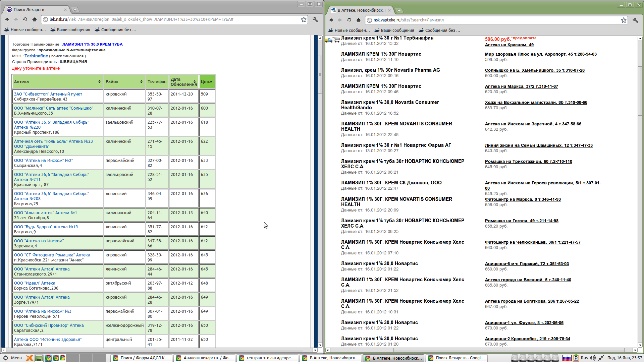This screenshot has width=644, height=362.
Task: Switch to 'Поиск Лекарств - Googl...' taskbar window
Action: (x=456, y=358)
